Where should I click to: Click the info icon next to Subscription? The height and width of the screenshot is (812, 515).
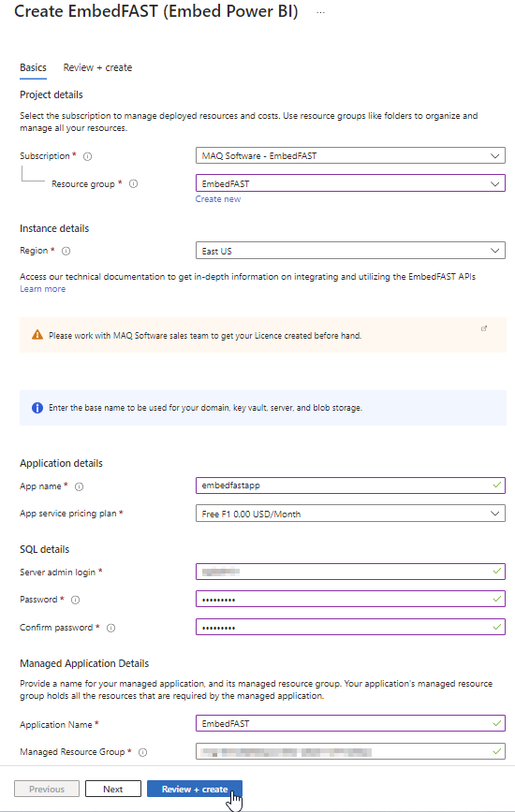click(x=88, y=156)
